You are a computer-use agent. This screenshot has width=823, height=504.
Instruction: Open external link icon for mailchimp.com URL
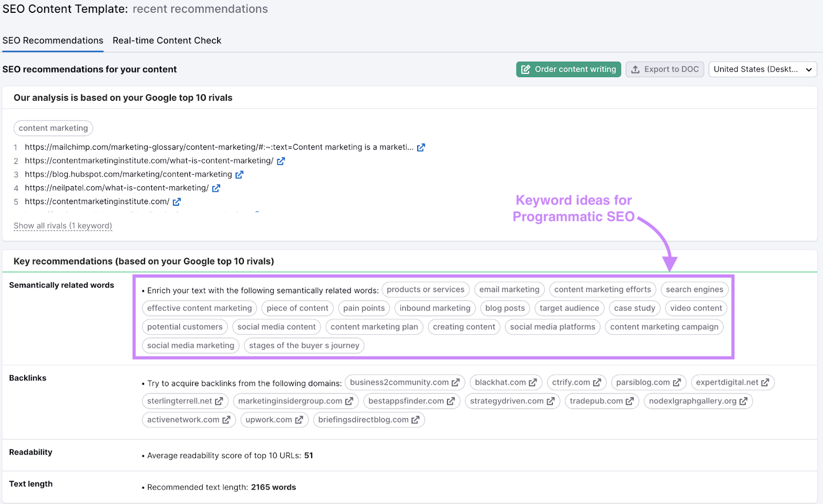click(x=421, y=148)
